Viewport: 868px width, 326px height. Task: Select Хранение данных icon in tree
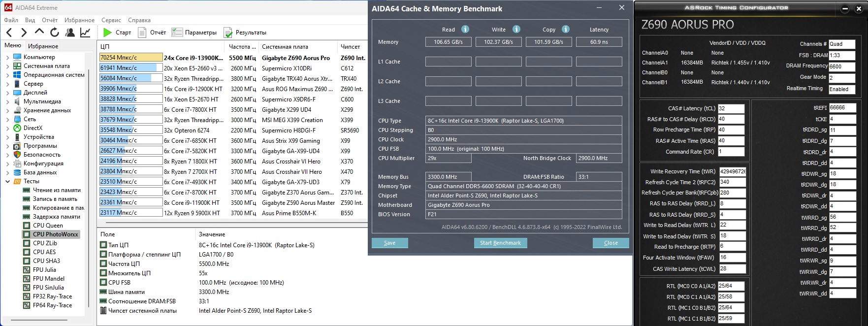(17, 110)
